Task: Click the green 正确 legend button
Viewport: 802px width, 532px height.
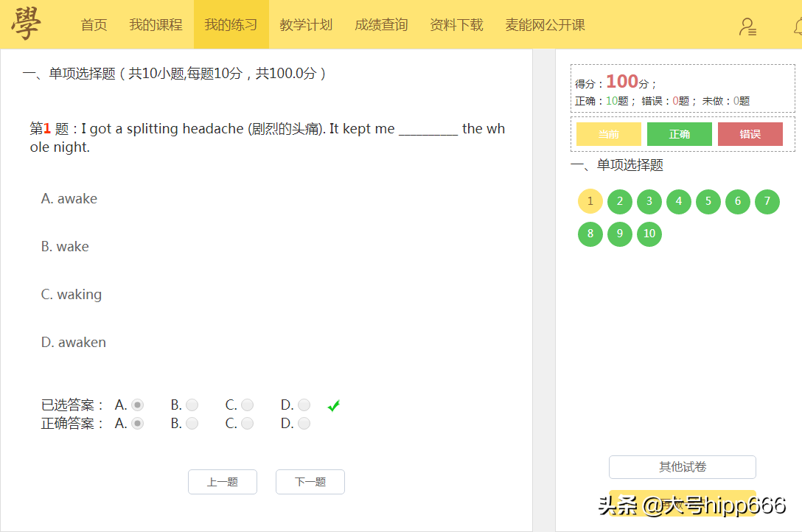Action: pyautogui.click(x=679, y=134)
